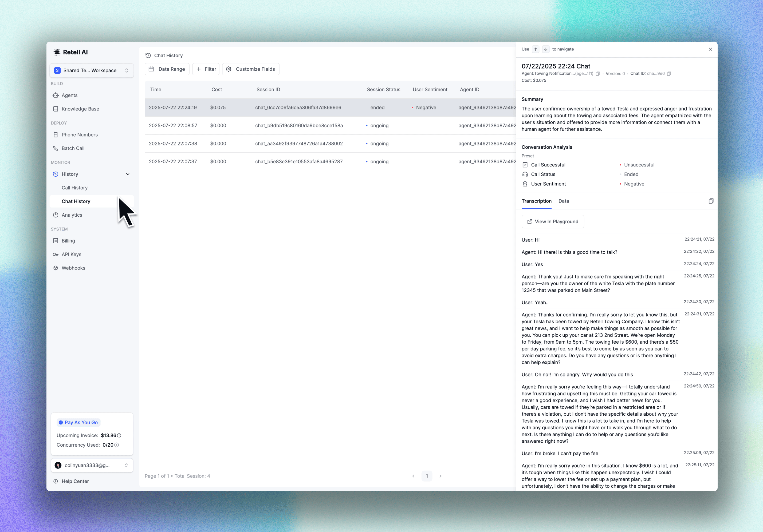Click the Cost column header

tap(217, 90)
